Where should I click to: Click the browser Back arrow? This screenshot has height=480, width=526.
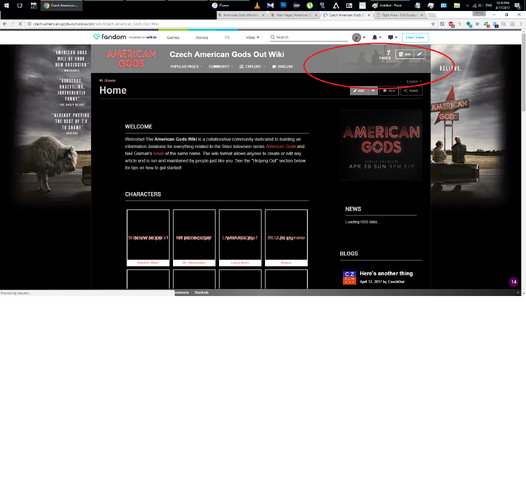point(5,24)
